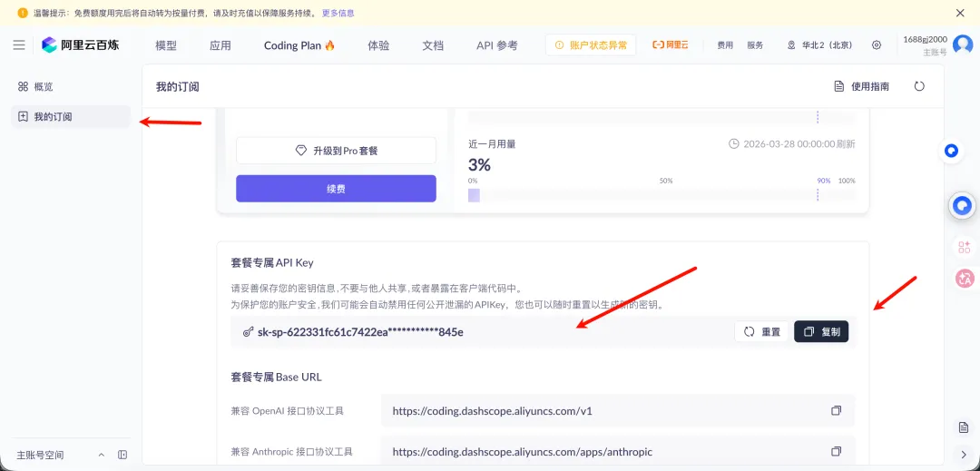Click the 2026-03-28 00:00:00刷新 refresh time text
The height and width of the screenshot is (471, 980).
click(799, 143)
